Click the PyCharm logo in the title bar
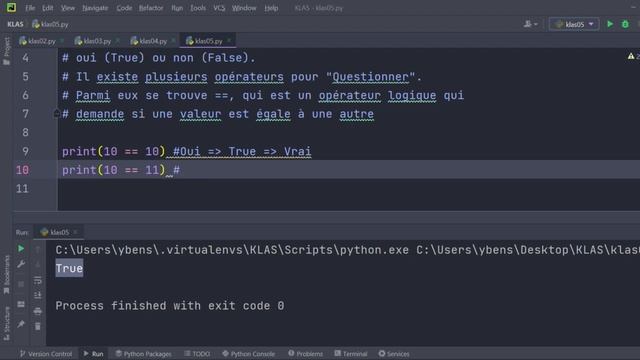The height and width of the screenshot is (360, 640). tap(11, 7)
